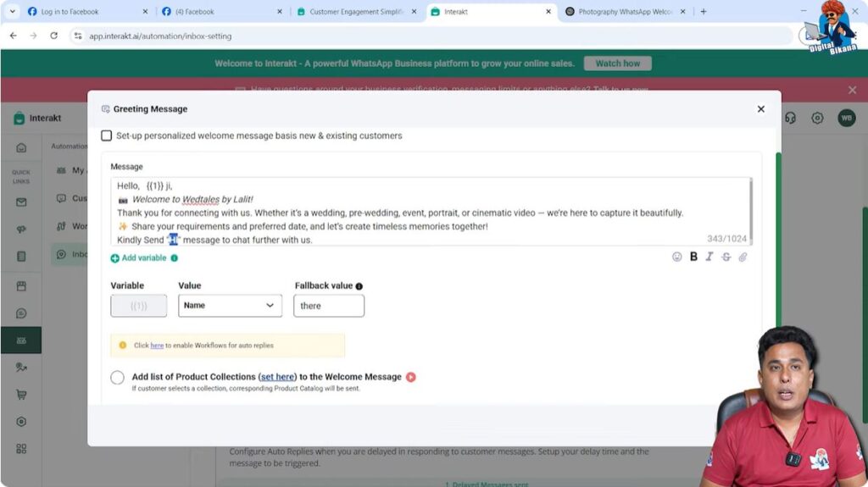Close the Greeting Message dialog
This screenshot has width=868, height=487.
click(x=760, y=109)
